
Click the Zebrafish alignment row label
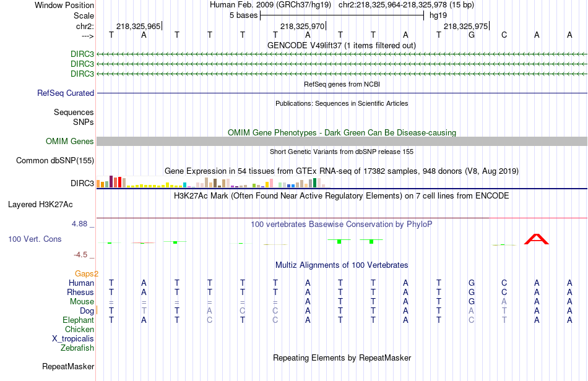click(x=77, y=348)
